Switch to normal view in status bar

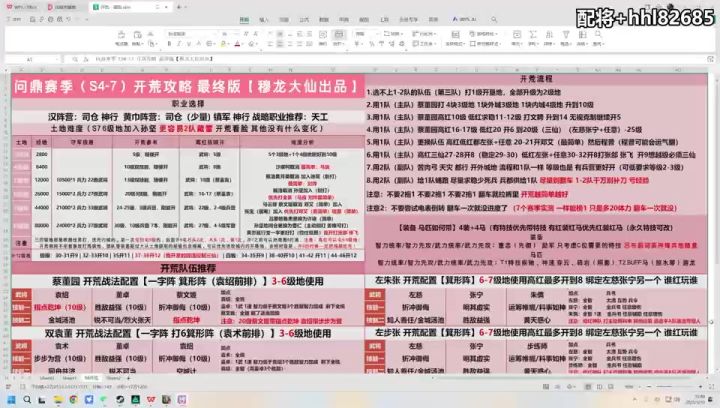[588, 387]
